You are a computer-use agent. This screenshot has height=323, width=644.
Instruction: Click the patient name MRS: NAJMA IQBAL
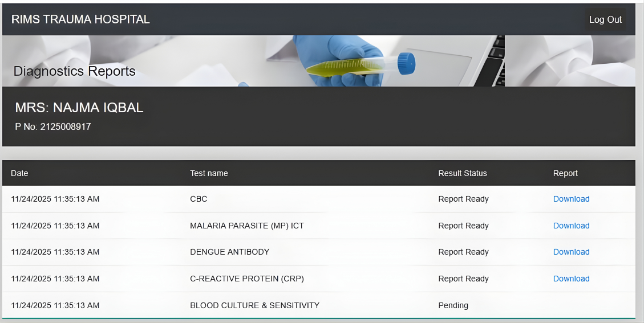[79, 108]
